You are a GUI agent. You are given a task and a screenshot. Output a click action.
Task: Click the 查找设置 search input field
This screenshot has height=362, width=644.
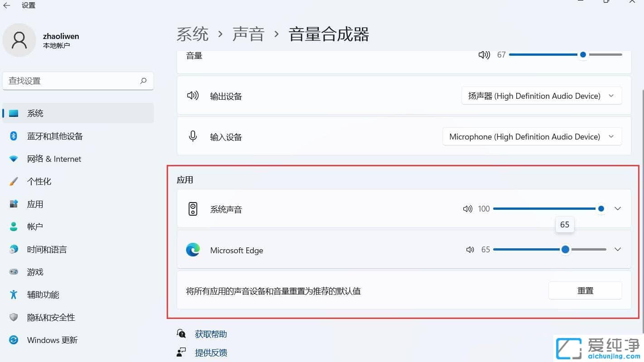78,81
